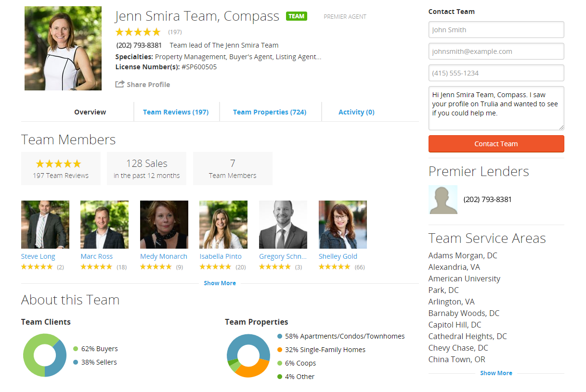The width and height of the screenshot is (586, 392).
Task: Click Medy Monarch's photo thumbnail
Action: 164,225
